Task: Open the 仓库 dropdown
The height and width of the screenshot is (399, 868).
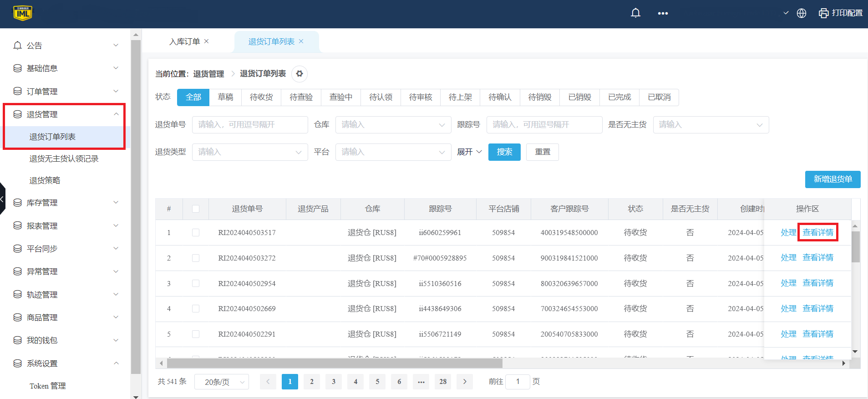Action: coord(393,125)
